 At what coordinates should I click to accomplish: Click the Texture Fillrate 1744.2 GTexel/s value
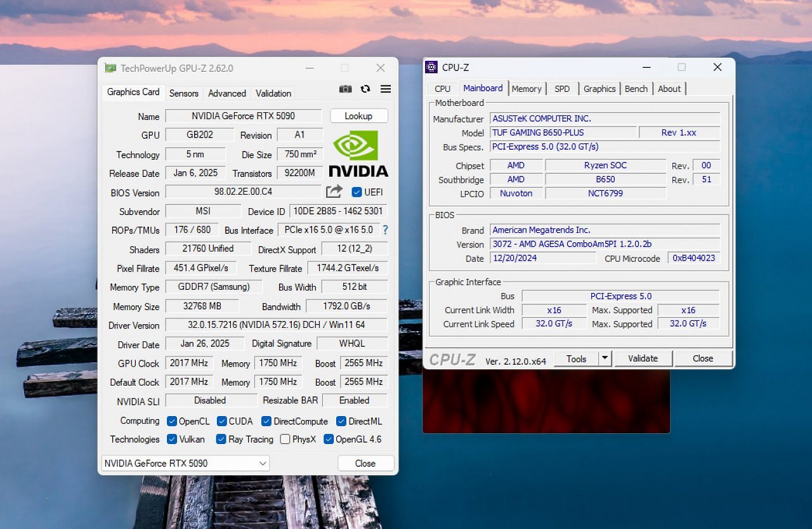[348, 268]
